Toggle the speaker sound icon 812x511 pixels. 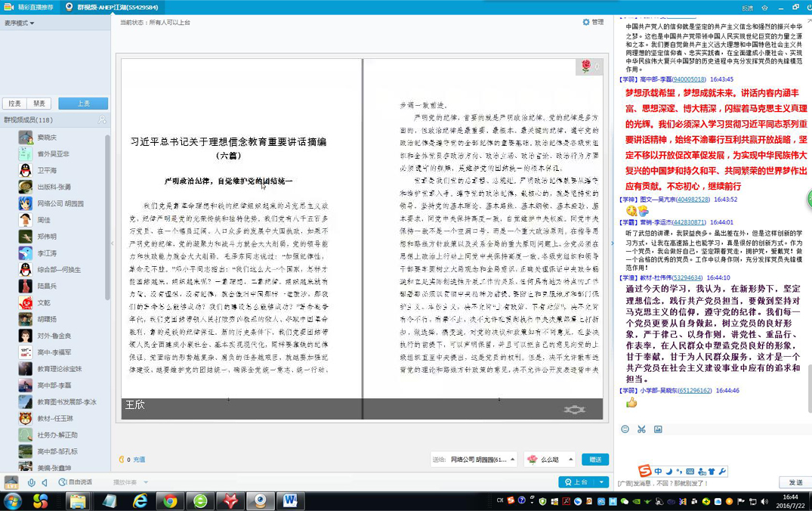(45, 482)
